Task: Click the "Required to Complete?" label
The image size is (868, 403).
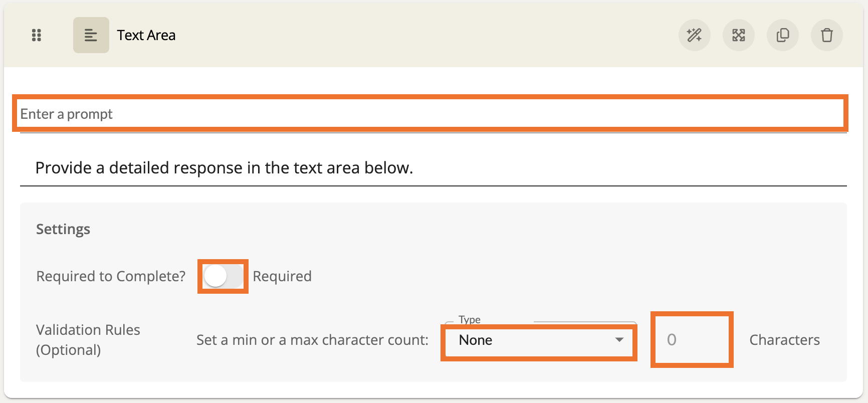Action: (x=111, y=276)
